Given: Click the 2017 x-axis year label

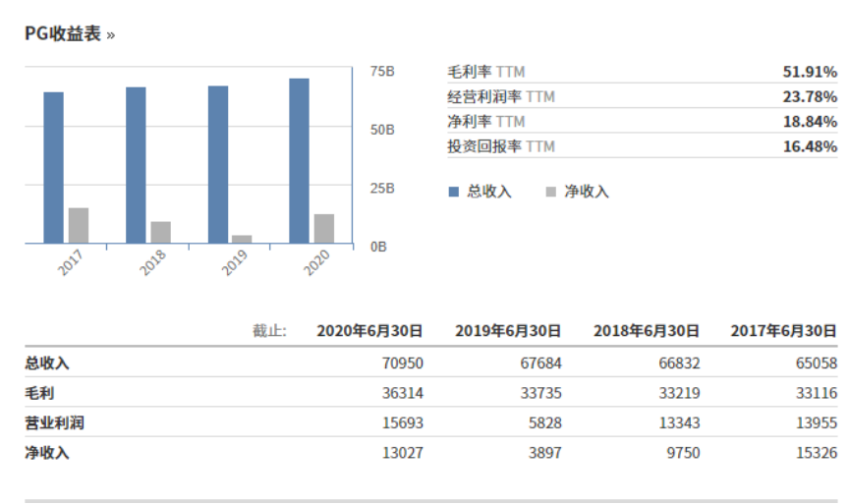Looking at the screenshot, I should 71,262.
